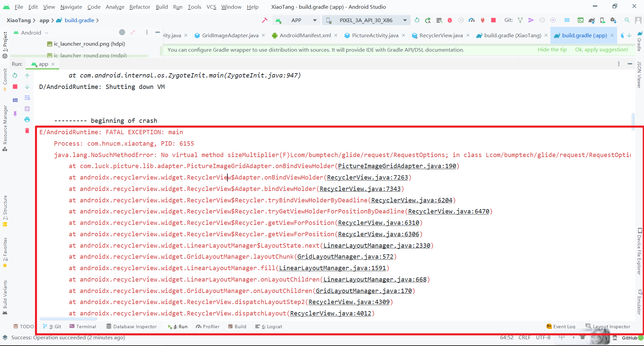Screen dimensions: 644x346
Task: Click the Search Everywhere magnifier icon
Action: pos(627,20)
